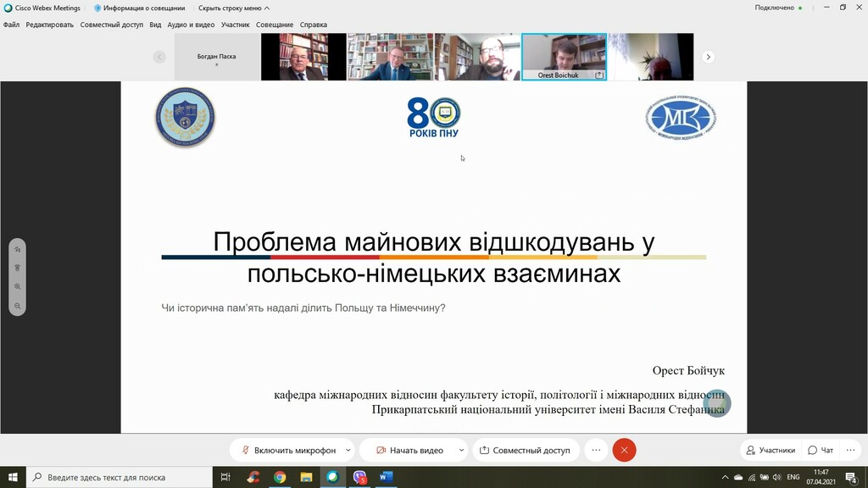Click the Совместный доступ share button

click(526, 450)
